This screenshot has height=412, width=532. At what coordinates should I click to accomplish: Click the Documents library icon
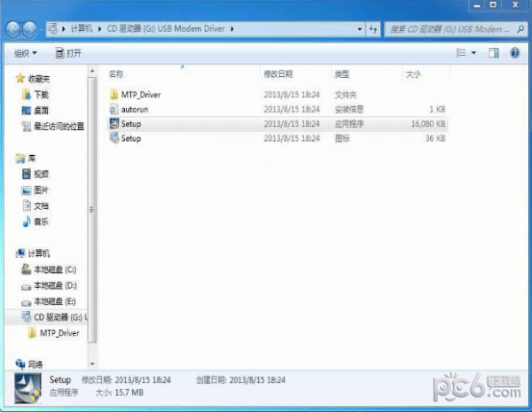(x=27, y=206)
